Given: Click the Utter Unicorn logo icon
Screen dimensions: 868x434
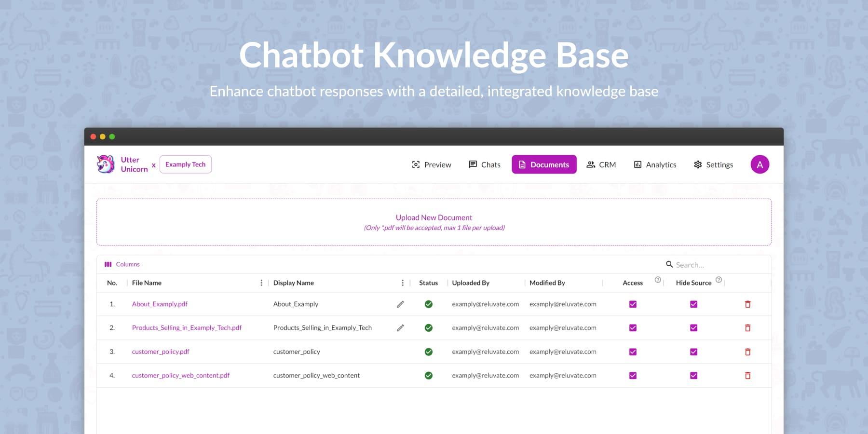Looking at the screenshot, I should (x=106, y=164).
